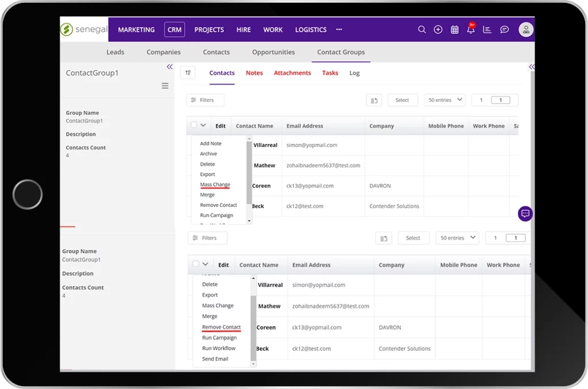Click the sort order icon beside Contacts tab
Viewport: 588px width, 389px height.
click(188, 73)
